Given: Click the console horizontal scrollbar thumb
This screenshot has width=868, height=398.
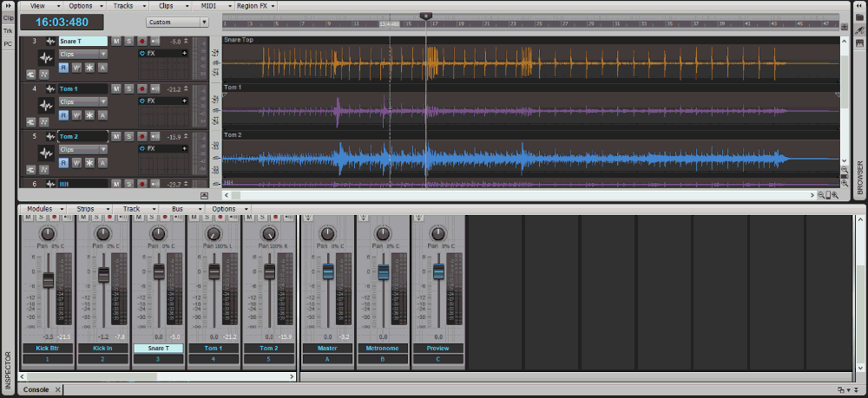Looking at the screenshot, I should 92,376.
